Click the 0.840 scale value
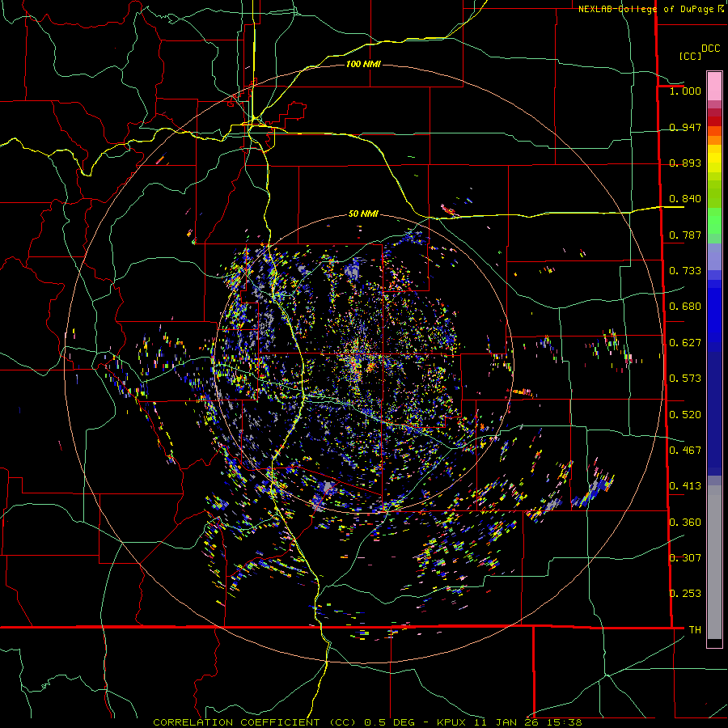Screen dimensions: 728x728 (x=685, y=199)
